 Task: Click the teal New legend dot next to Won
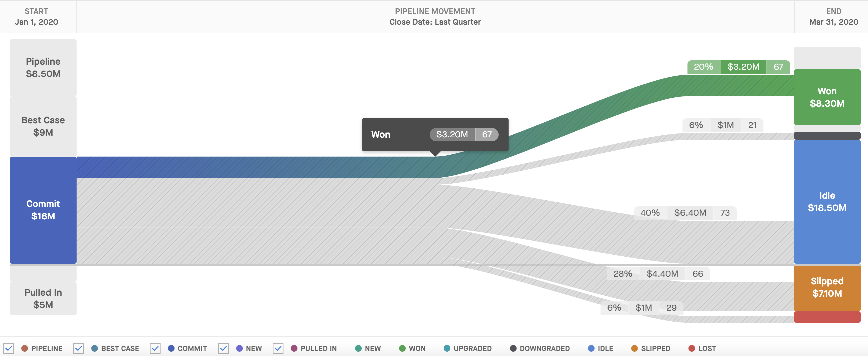coord(358,348)
